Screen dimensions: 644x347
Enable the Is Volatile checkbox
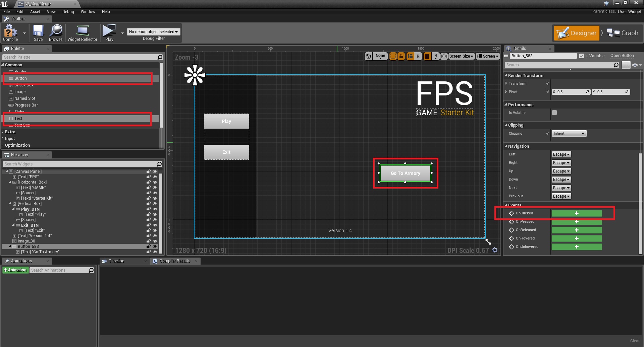554,113
